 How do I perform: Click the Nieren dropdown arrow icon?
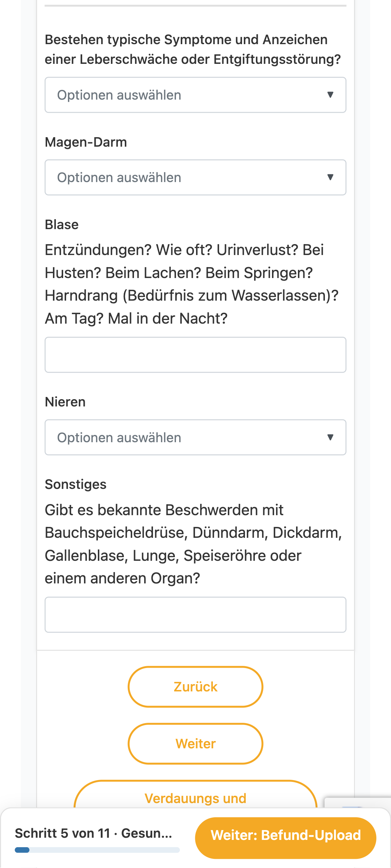tap(330, 437)
